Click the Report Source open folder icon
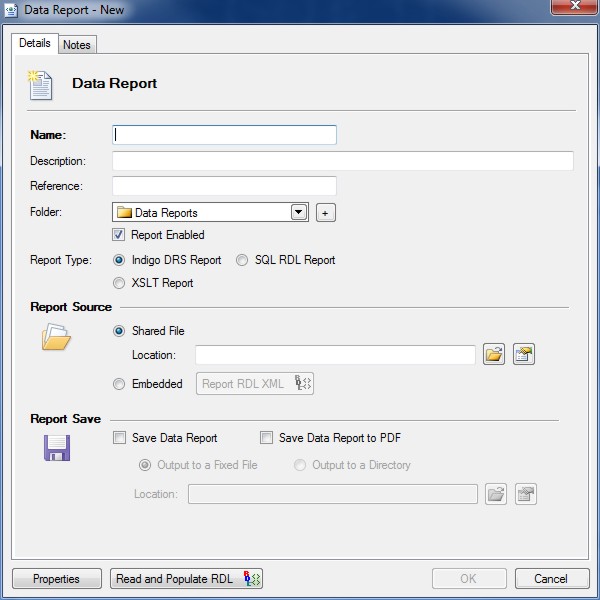Image resolution: width=600 pixels, height=600 pixels. [x=55, y=340]
